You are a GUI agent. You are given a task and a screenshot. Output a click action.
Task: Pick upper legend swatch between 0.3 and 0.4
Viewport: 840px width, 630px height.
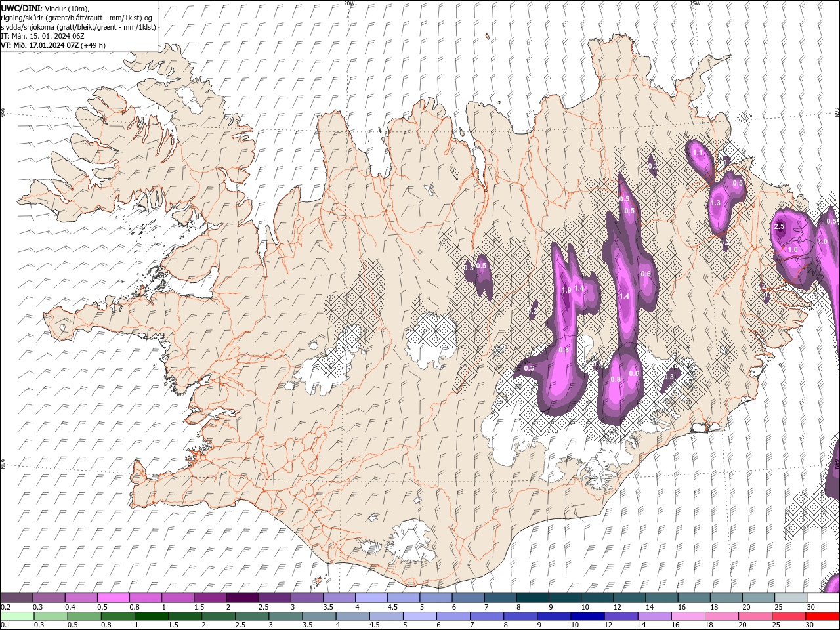coord(49,598)
